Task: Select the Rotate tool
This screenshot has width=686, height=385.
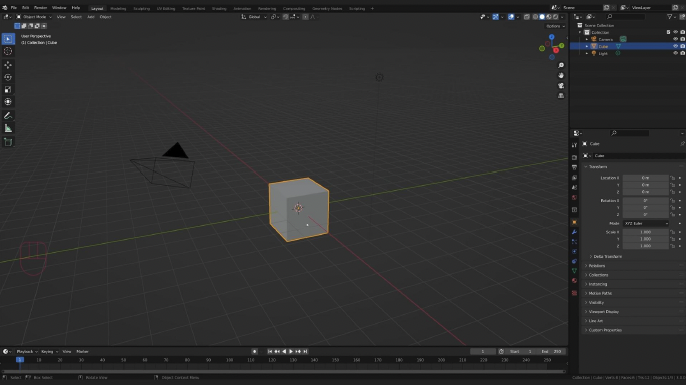Action: click(x=8, y=77)
